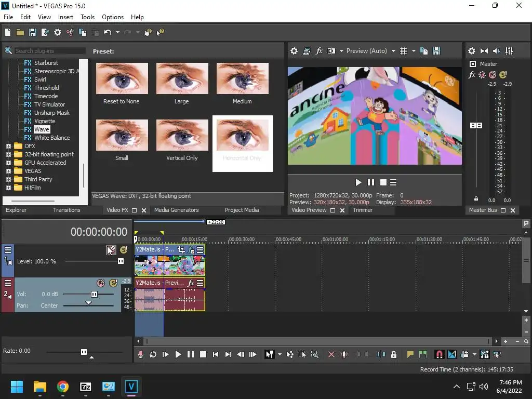532x399 pixels.
Task: Open the Preview (Auto) quality dropdown
Action: point(393,51)
